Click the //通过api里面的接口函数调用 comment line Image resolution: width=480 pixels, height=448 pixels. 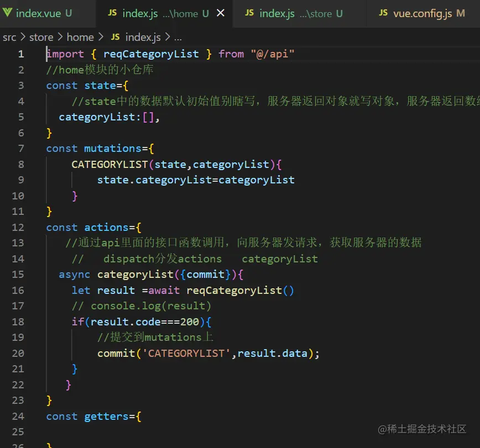[243, 243]
